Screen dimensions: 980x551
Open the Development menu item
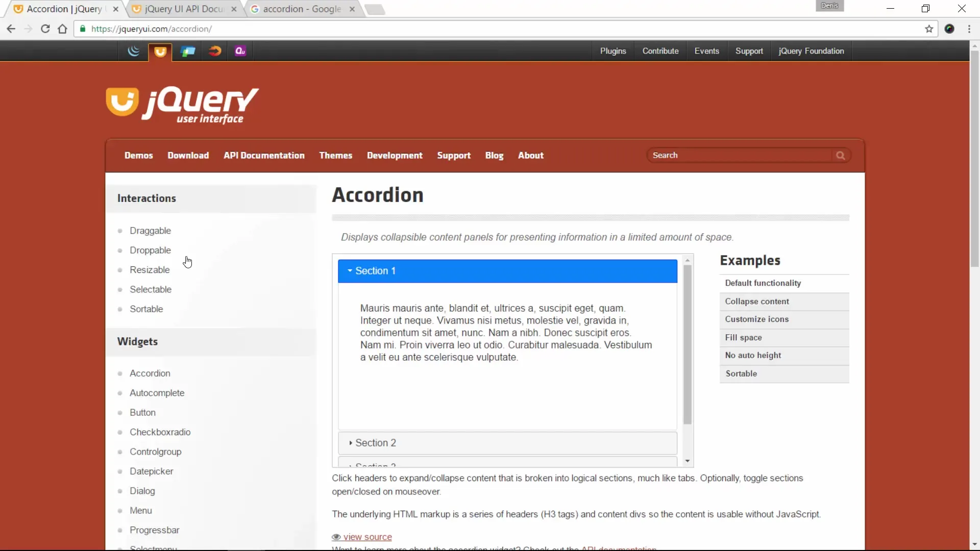[x=395, y=156]
